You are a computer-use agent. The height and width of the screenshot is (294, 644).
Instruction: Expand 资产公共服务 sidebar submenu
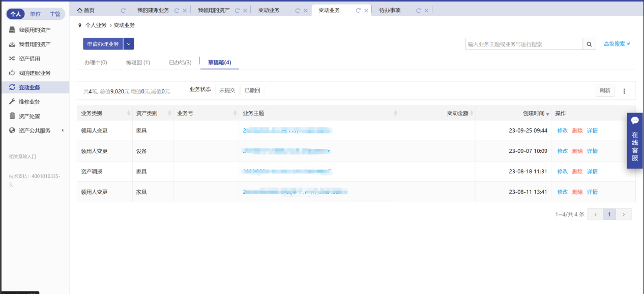click(x=63, y=130)
